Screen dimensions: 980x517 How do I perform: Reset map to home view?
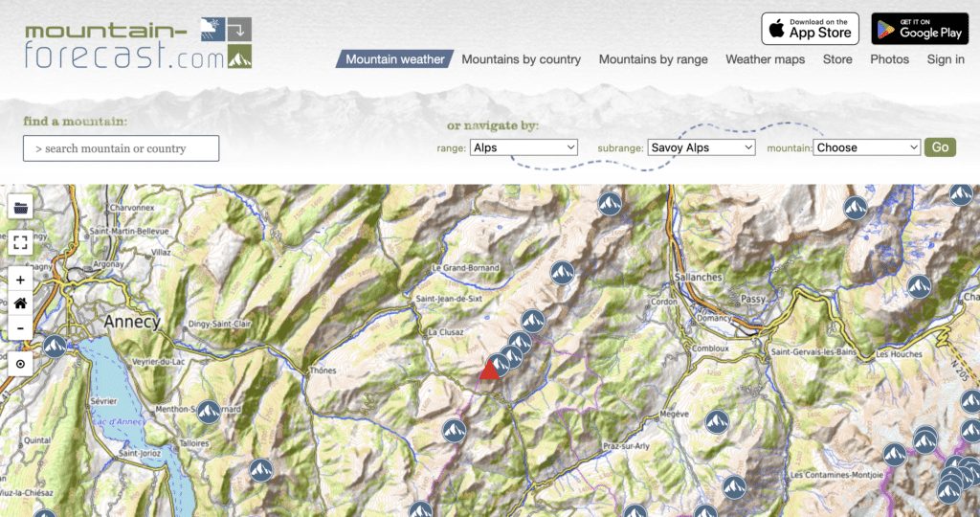tap(21, 303)
